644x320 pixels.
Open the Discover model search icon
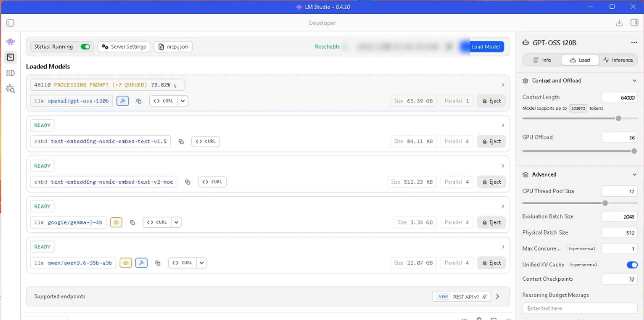(x=10, y=89)
